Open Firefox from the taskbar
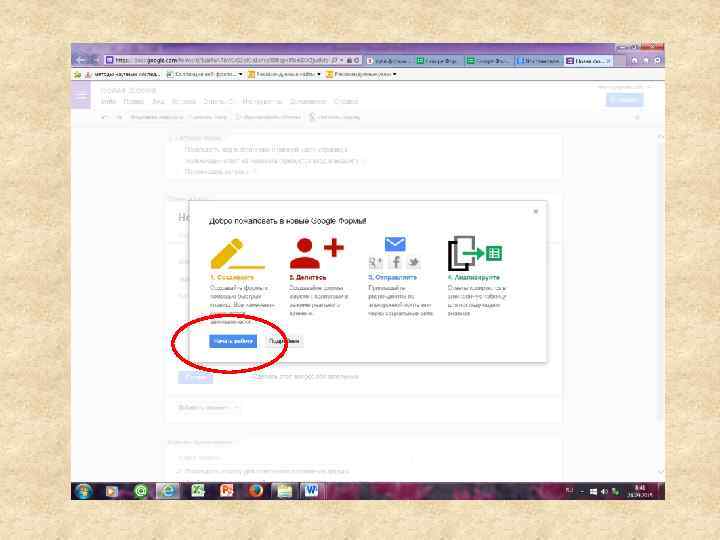720x540 pixels. pos(255,491)
